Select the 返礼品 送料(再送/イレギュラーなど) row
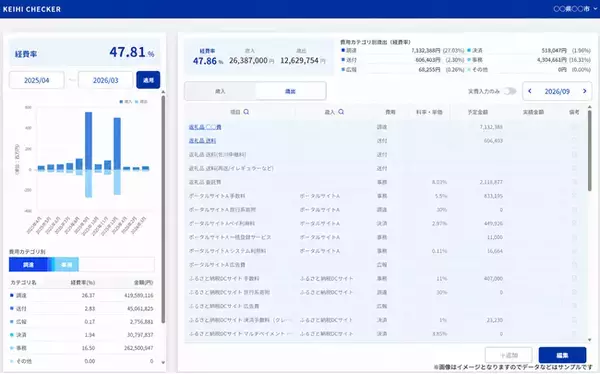600x374 pixels. point(386,168)
